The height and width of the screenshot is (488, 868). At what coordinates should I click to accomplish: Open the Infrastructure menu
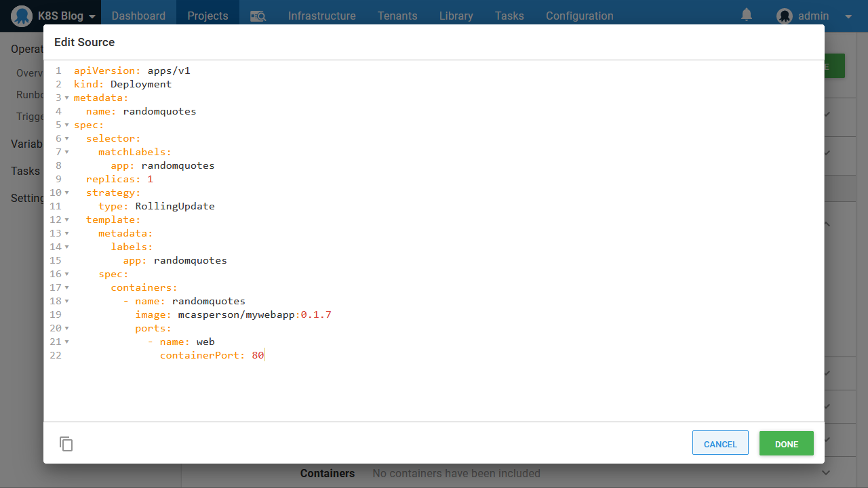click(x=321, y=16)
